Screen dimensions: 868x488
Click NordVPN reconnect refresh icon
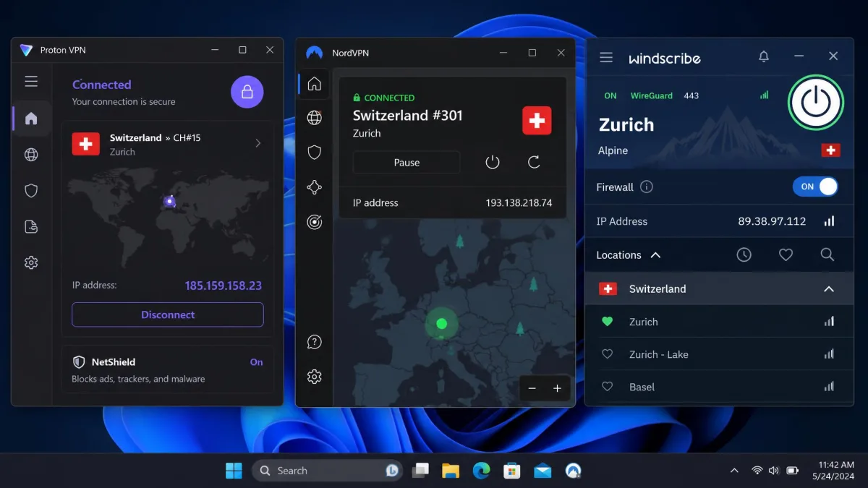[x=534, y=162]
